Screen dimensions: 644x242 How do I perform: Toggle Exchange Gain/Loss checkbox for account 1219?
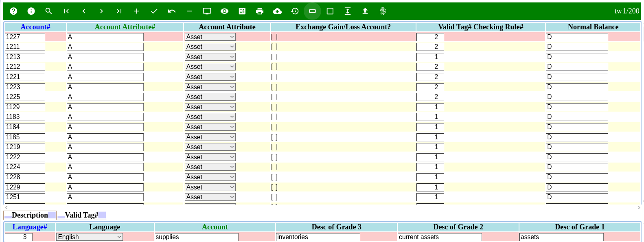coord(274,147)
